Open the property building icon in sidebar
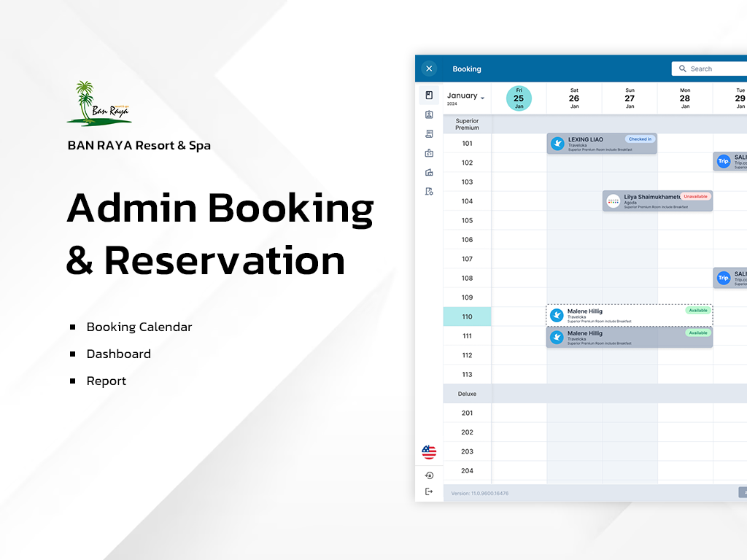Image resolution: width=747 pixels, height=560 pixels. [x=429, y=172]
